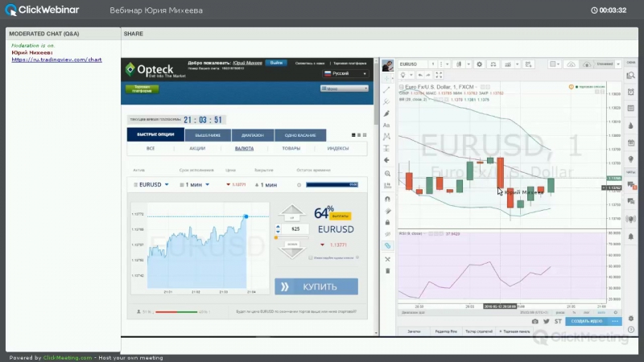
Task: Select the trend line drawing tool
Action: (387, 90)
